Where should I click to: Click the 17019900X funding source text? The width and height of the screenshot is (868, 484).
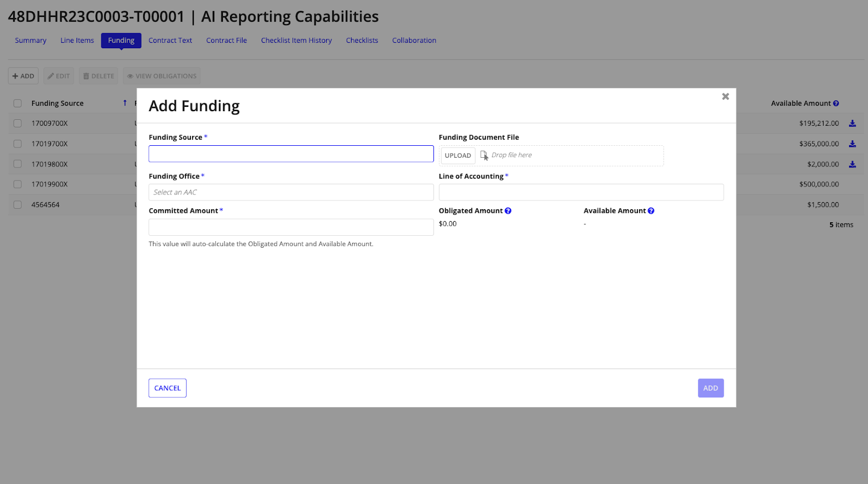point(49,184)
